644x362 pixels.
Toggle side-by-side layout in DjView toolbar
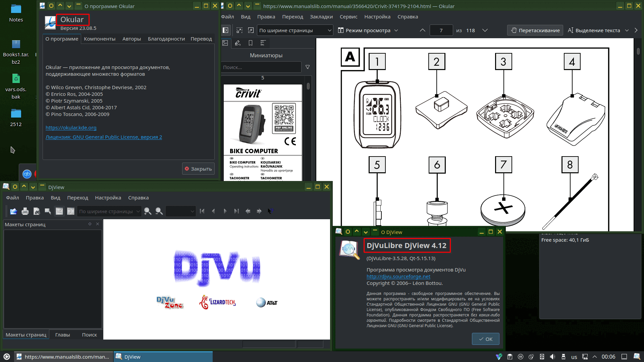point(71,211)
